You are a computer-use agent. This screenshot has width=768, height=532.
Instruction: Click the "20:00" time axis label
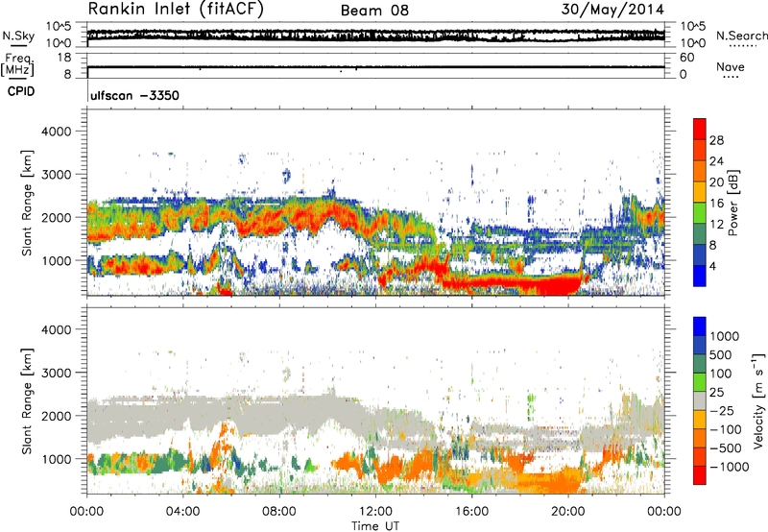[x=568, y=512]
